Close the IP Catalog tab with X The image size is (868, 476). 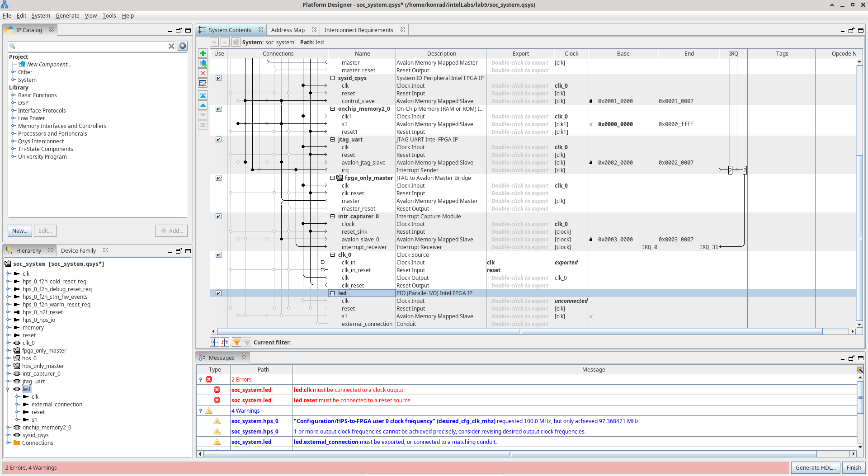pyautogui.click(x=52, y=30)
